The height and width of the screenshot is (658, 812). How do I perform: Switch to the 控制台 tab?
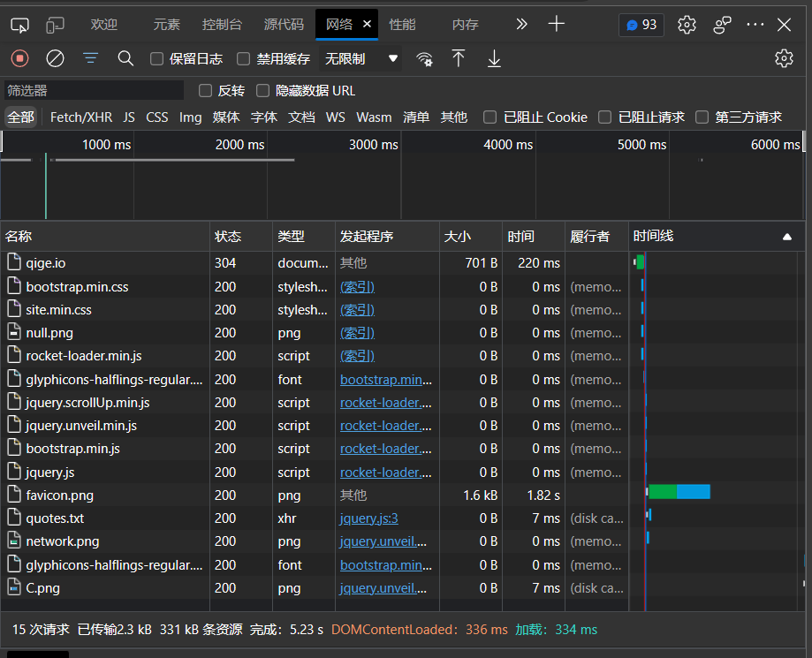point(221,25)
